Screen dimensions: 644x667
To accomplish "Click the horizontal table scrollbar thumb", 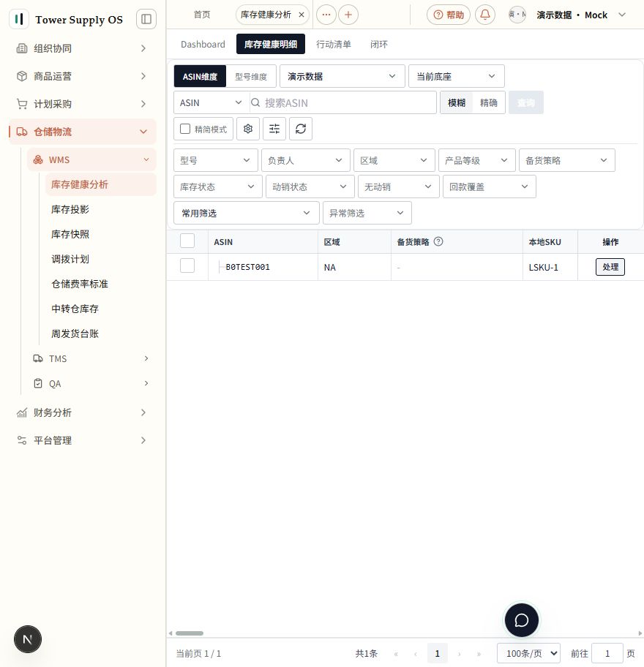I will [x=190, y=633].
